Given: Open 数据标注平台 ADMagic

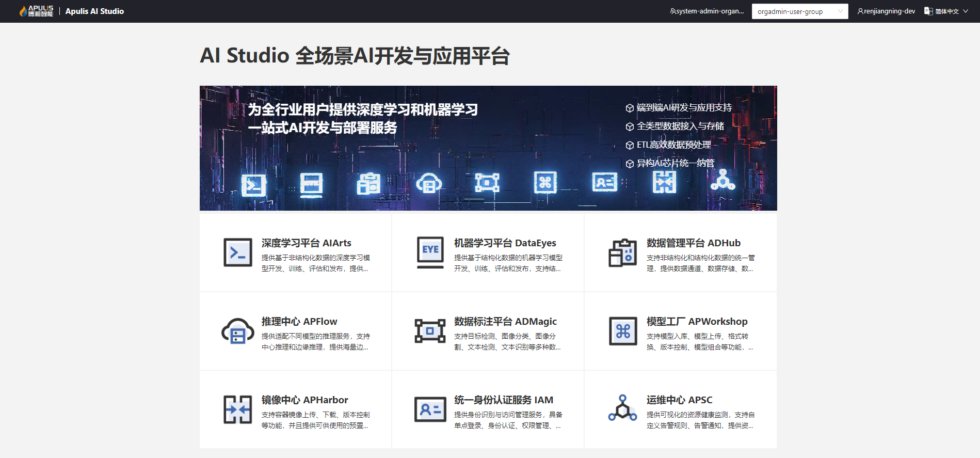Looking at the screenshot, I should pos(505,321).
